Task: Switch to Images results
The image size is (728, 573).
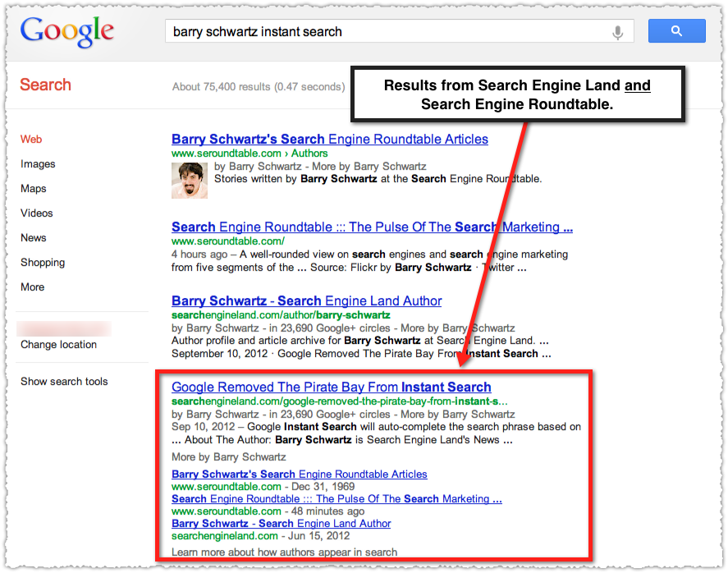Action: [x=38, y=164]
